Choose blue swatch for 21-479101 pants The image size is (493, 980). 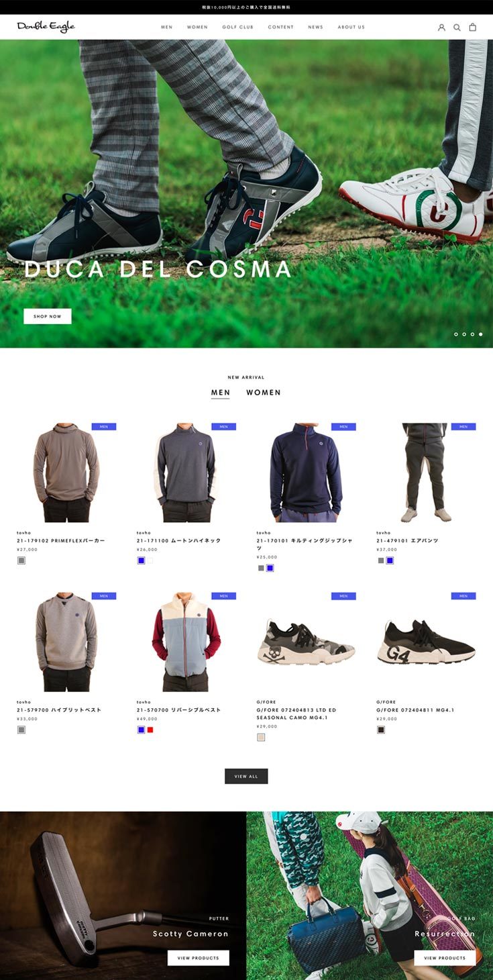click(390, 560)
